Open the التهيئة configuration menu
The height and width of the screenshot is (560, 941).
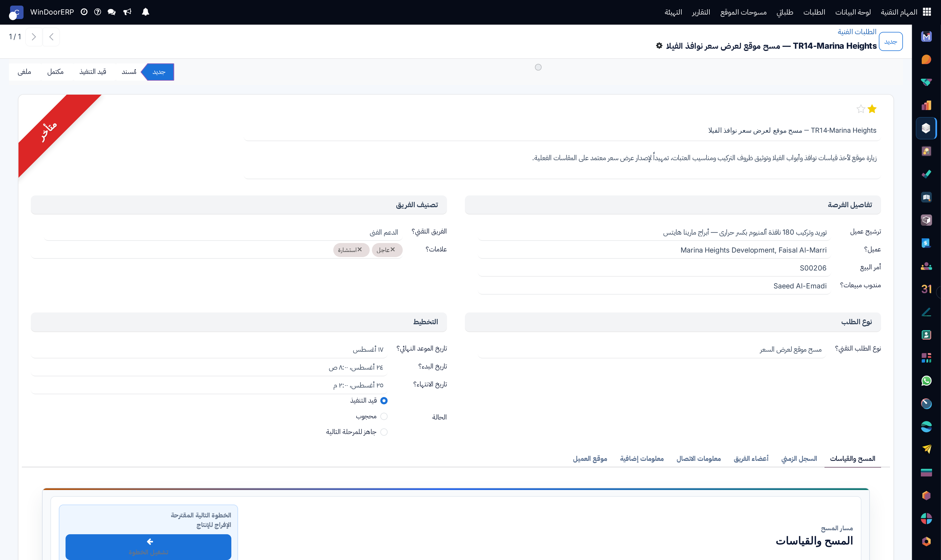pos(673,12)
